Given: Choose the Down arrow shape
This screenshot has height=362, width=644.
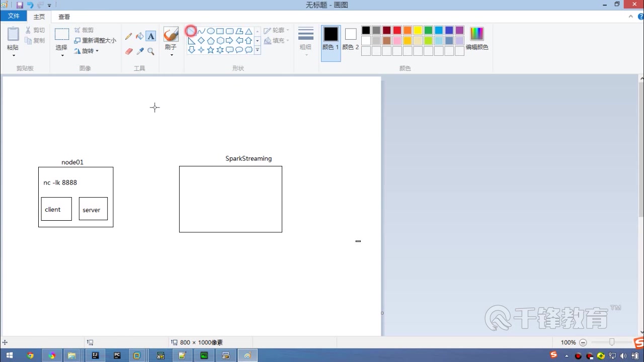Looking at the screenshot, I should 191,50.
